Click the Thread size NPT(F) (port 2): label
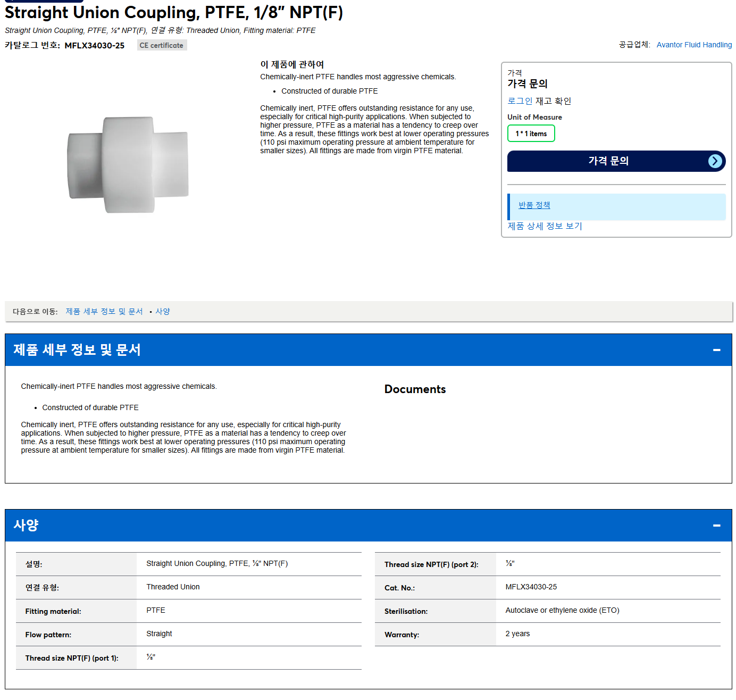This screenshot has width=736, height=700. click(431, 564)
